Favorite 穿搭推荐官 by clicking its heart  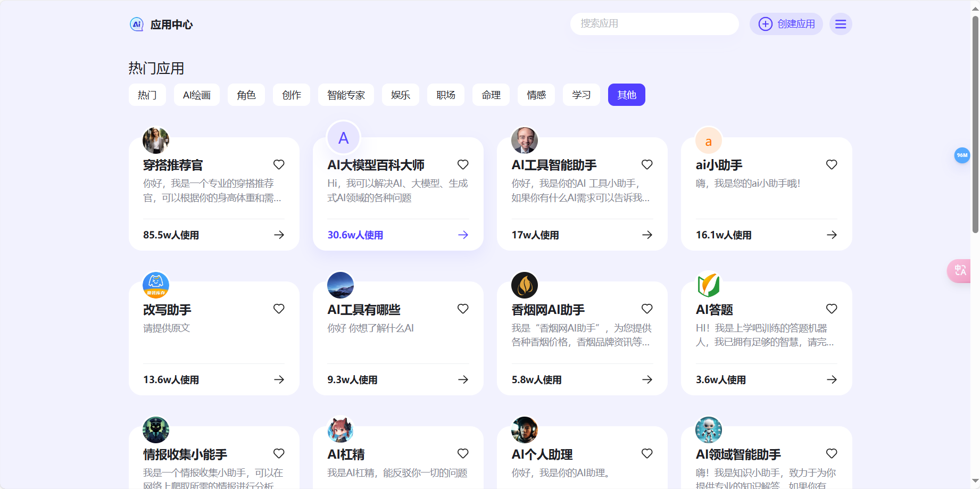279,164
